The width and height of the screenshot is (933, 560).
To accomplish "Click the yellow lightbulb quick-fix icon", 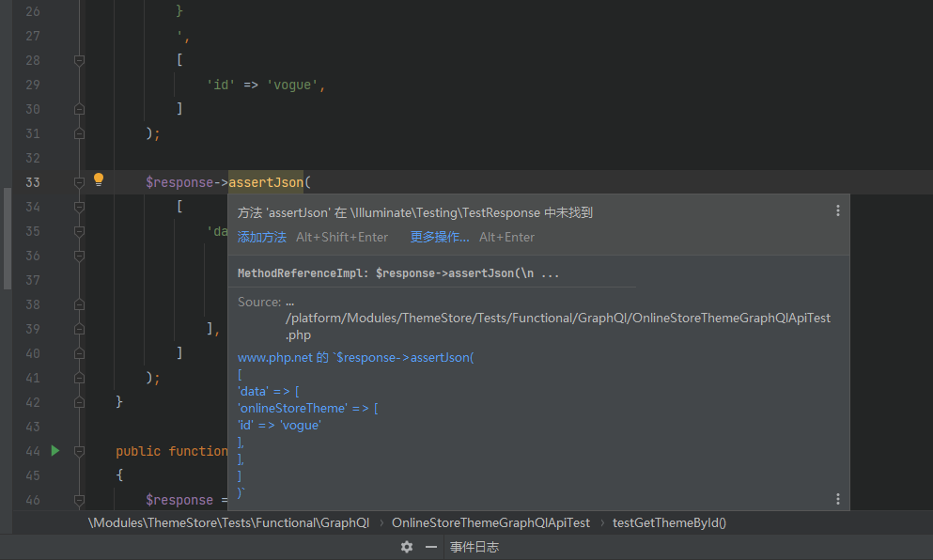I will (99, 180).
